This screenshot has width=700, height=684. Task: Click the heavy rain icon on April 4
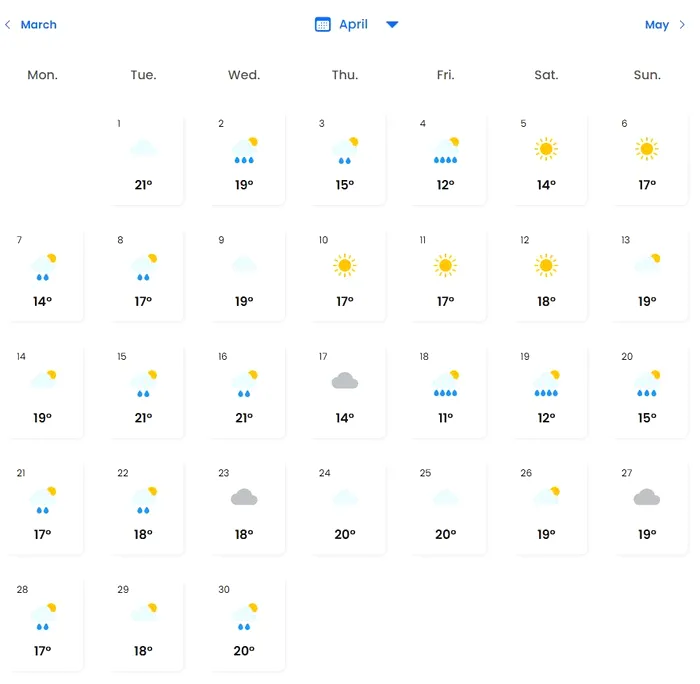click(445, 150)
